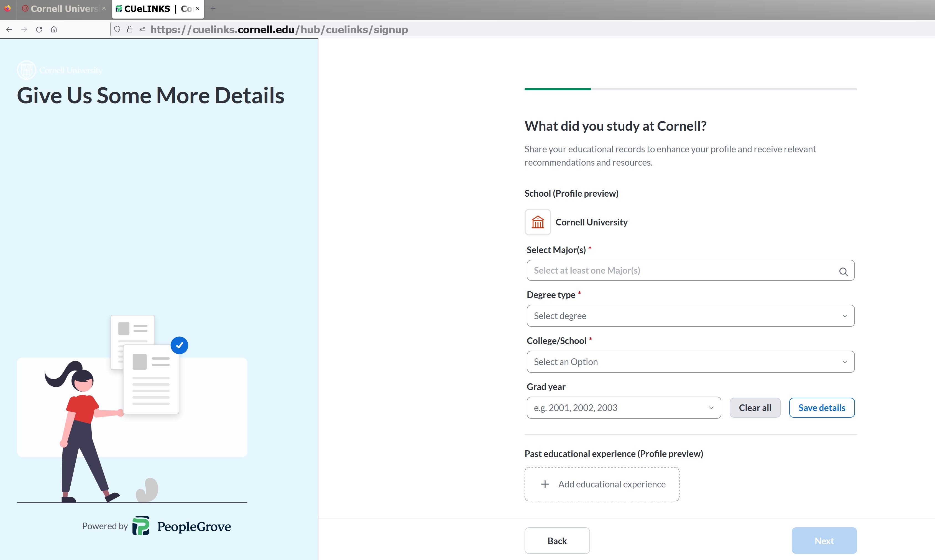The image size is (935, 560).
Task: Click the signup progress bar
Action: coord(690,89)
